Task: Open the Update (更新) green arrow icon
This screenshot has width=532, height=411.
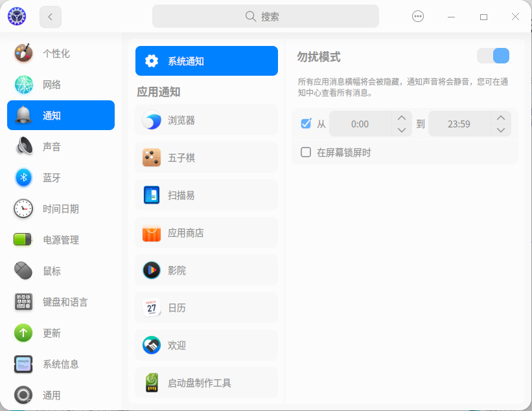Action: [x=23, y=333]
